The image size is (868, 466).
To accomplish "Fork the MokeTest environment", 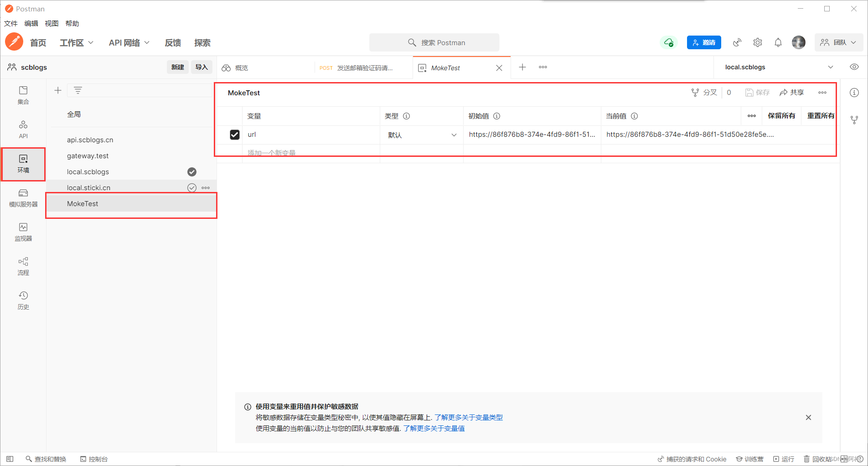I will [704, 93].
